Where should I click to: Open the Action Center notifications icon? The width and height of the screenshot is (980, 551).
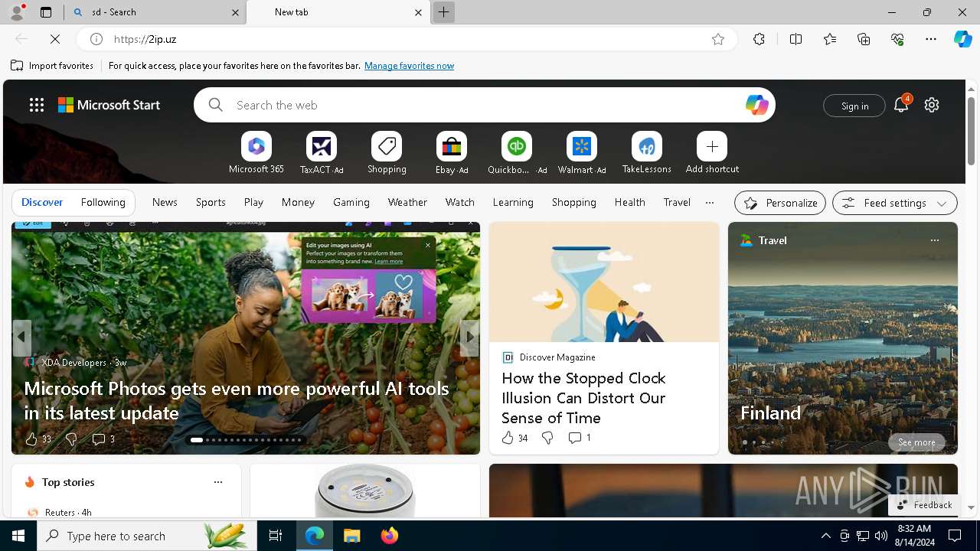pos(955,536)
